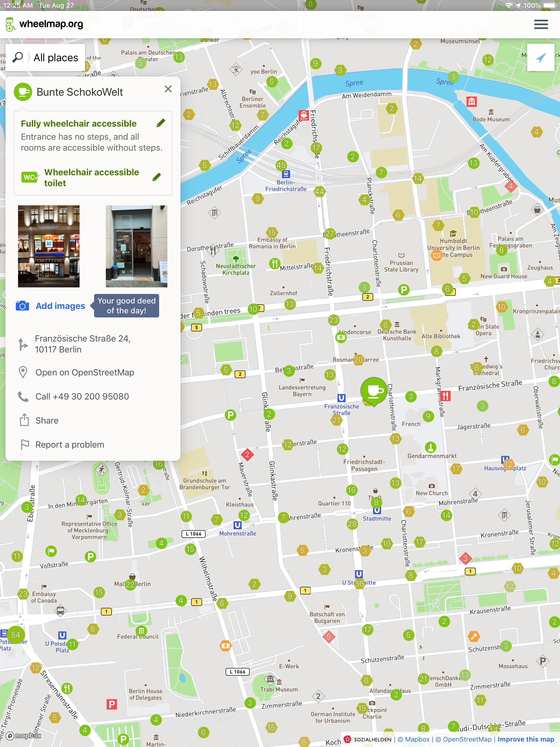Image resolution: width=560 pixels, height=747 pixels.
Task: Center map on current location arrow
Action: [x=540, y=57]
